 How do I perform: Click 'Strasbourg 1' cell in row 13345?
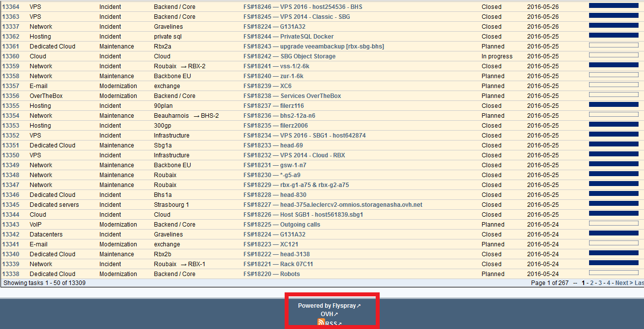(x=171, y=205)
